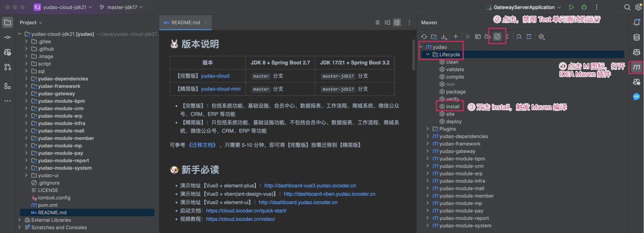Click the editor vertical scrollbar
The height and width of the screenshot is (233, 644).
coord(414,56)
